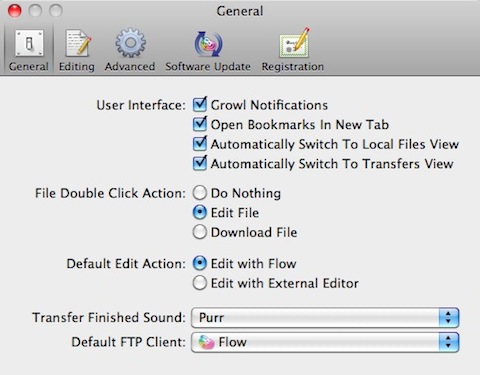Open the Software Update icon

(208, 44)
